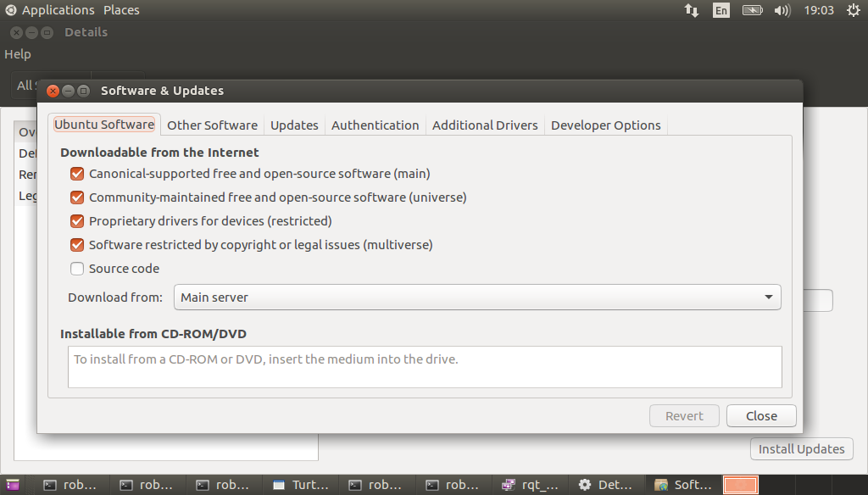Uncheck Software restricted by copyright (multiverse)

coord(77,245)
